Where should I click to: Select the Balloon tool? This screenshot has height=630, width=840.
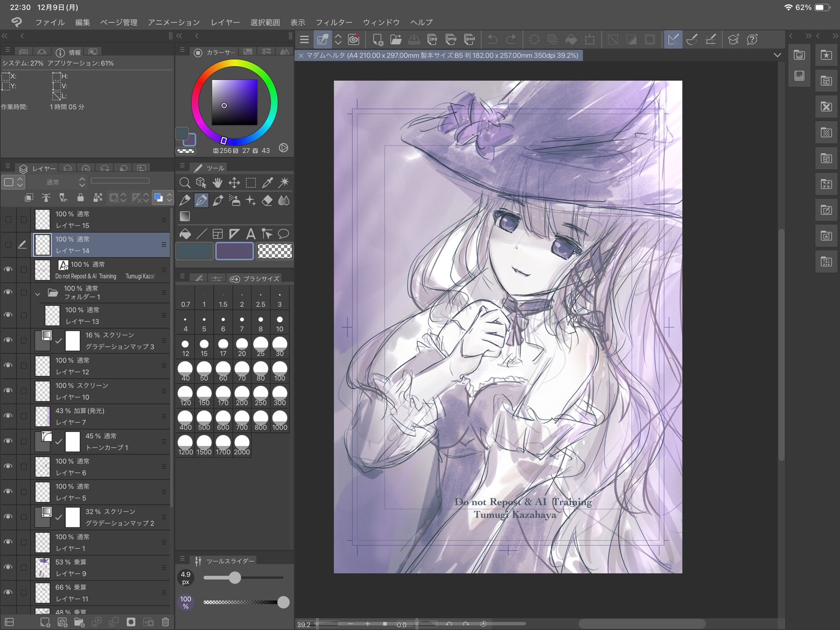click(x=284, y=234)
